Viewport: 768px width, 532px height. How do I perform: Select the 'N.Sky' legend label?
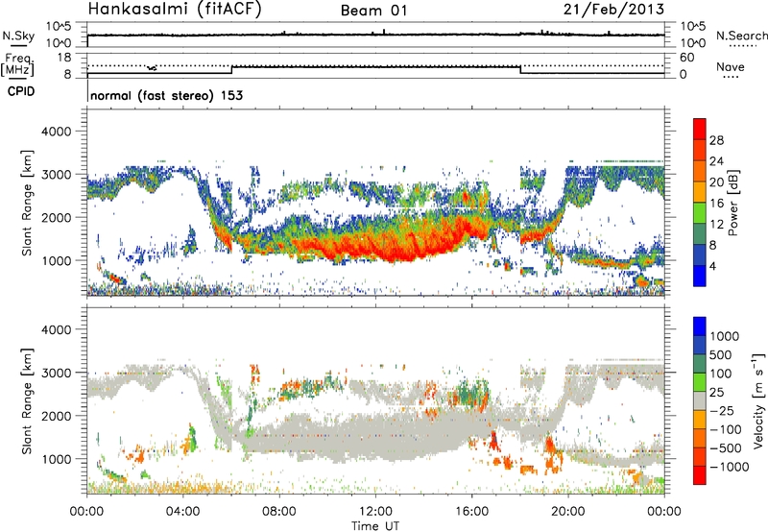[18, 36]
